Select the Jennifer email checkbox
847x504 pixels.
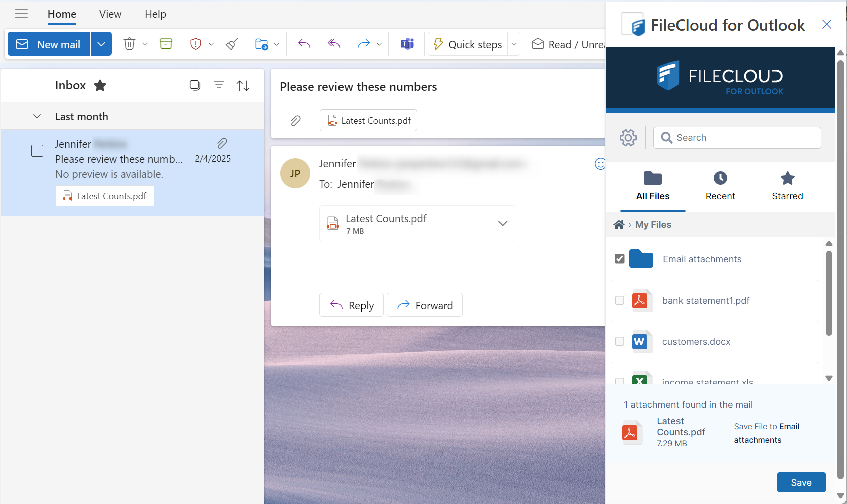point(37,151)
